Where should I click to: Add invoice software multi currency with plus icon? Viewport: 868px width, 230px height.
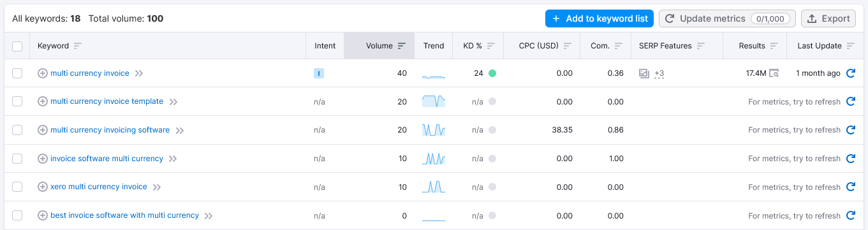[x=43, y=159]
